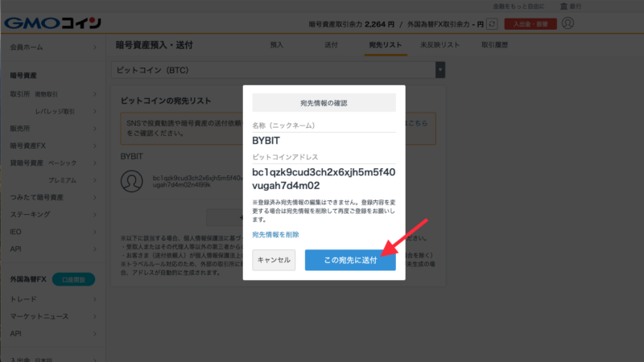The image size is (644, 362).
Task: Open API under the 暗号資産 section
Action: click(53, 249)
